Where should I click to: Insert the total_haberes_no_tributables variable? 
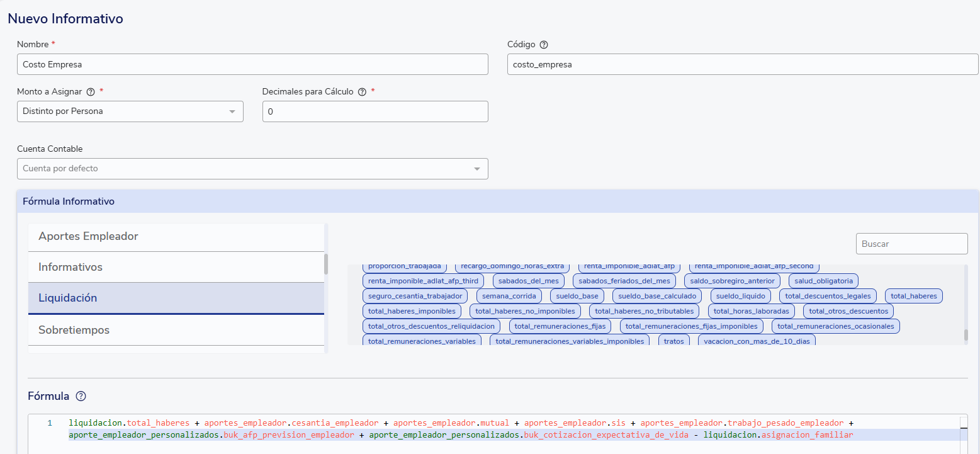(x=644, y=311)
